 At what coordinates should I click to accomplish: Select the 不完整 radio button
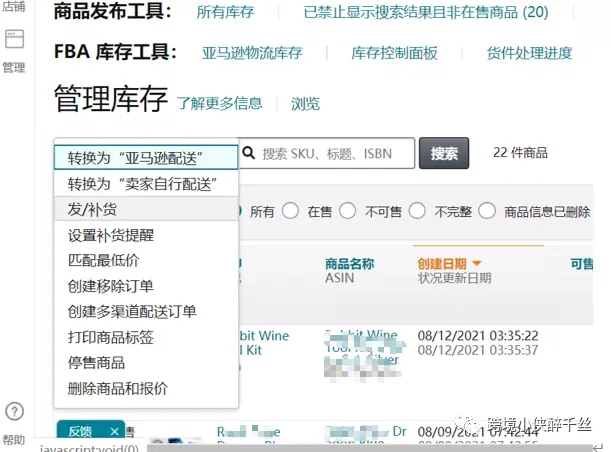pos(417,211)
